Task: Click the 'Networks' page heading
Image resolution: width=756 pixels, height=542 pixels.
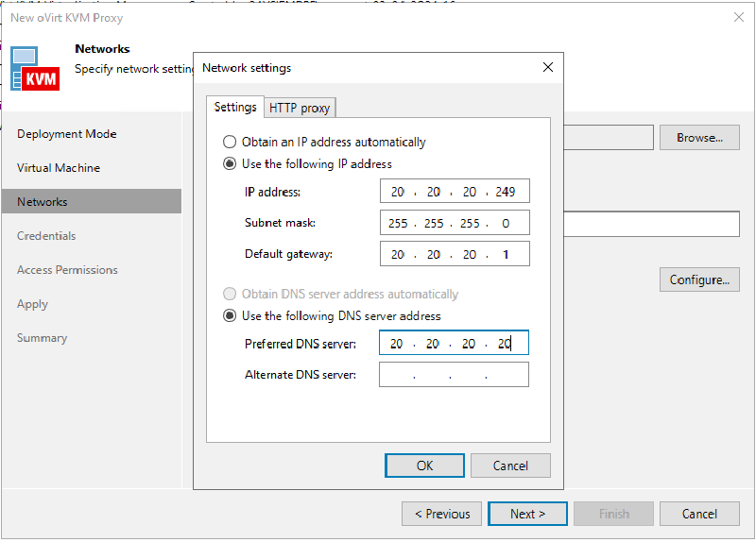Action: [x=102, y=49]
